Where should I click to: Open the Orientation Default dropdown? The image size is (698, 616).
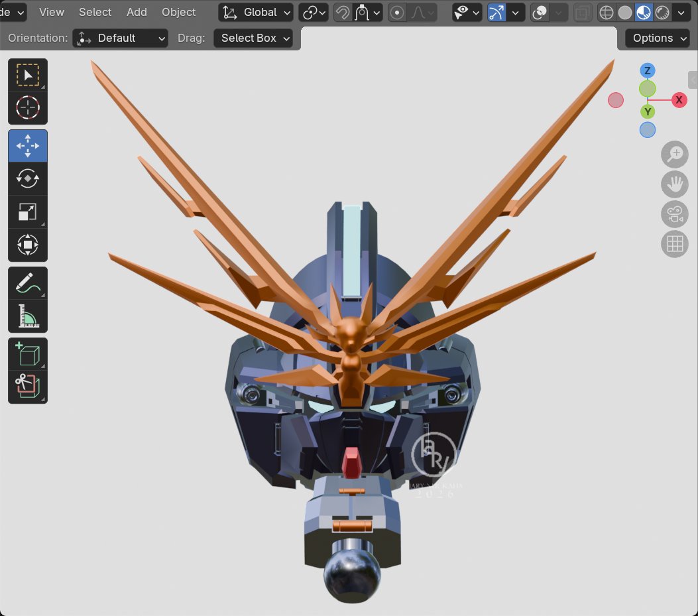click(120, 38)
